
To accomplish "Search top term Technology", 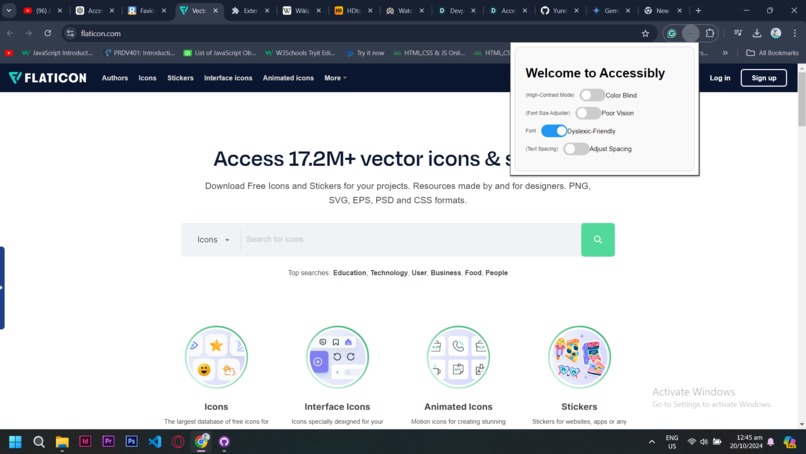I will [x=389, y=273].
